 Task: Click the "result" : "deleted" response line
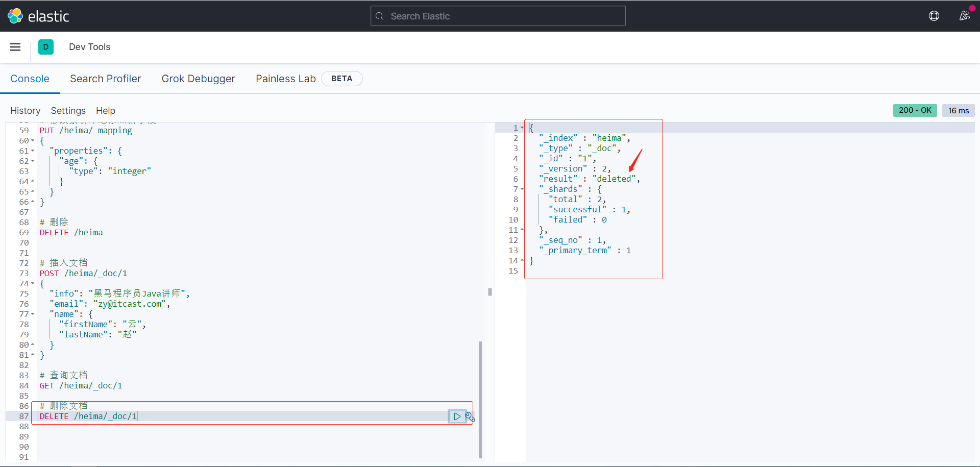[x=590, y=179]
